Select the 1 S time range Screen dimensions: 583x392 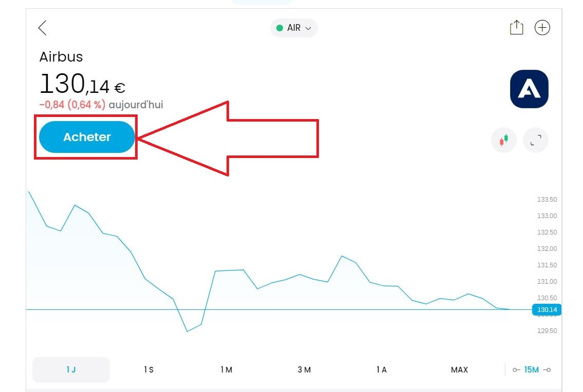point(148,370)
